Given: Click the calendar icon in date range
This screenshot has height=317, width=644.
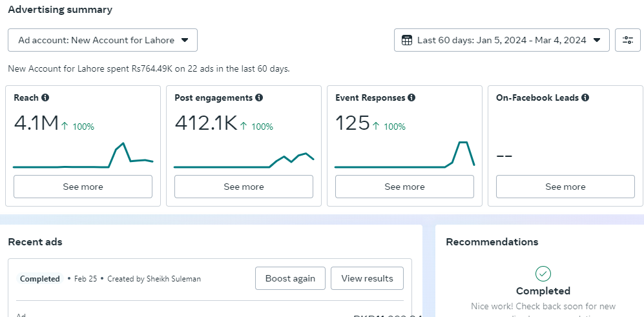Looking at the screenshot, I should tap(407, 40).
